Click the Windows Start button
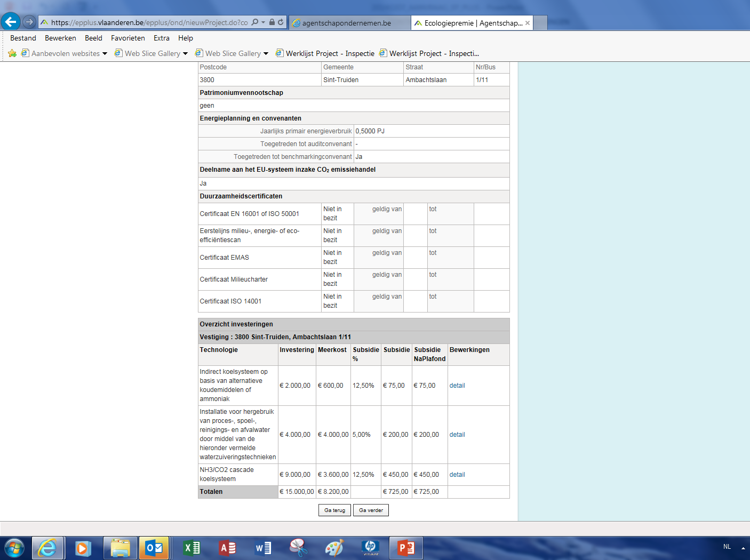Viewport: 750px width, 560px height. [x=14, y=548]
